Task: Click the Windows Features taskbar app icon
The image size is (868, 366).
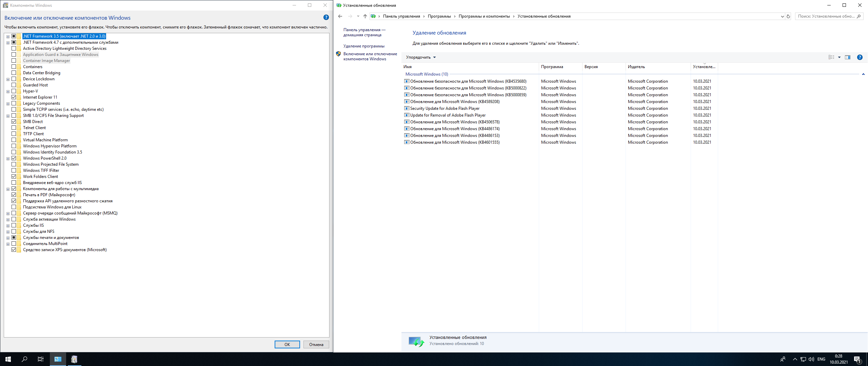Action: tap(74, 359)
